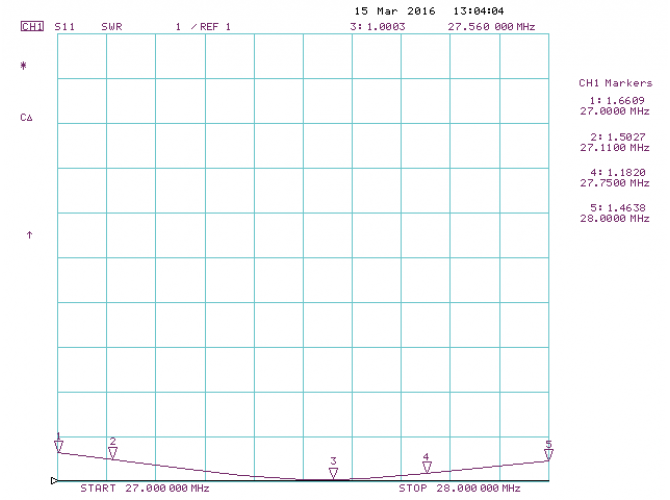Viewport: 670px width, 500px height.
Task: Click the START 27.000 000 MHz label
Action: [x=144, y=488]
